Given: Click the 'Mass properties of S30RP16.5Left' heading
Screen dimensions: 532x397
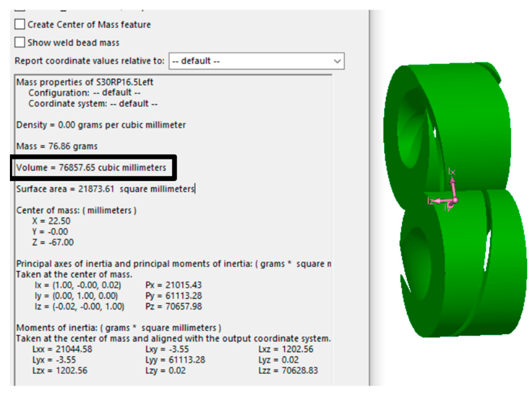Looking at the screenshot, I should (85, 82).
